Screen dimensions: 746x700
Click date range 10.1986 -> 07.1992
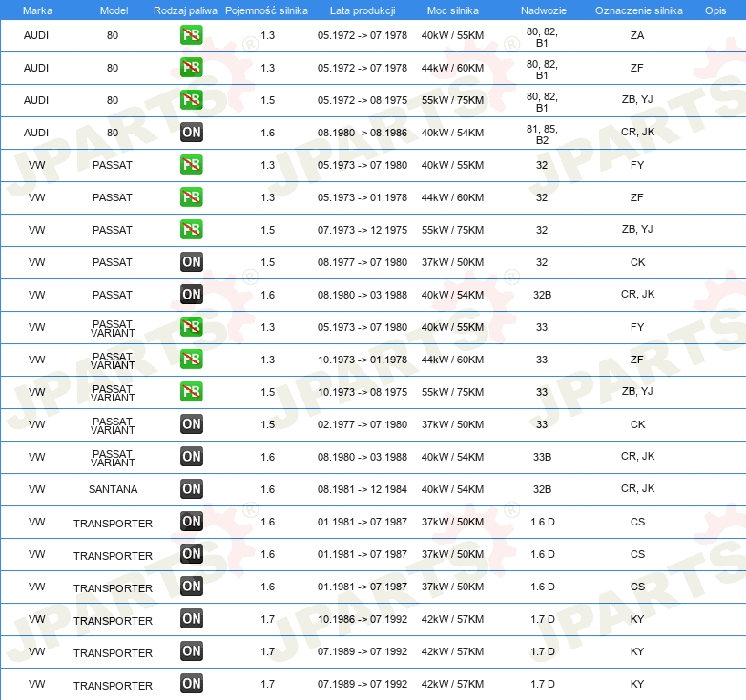363,619
